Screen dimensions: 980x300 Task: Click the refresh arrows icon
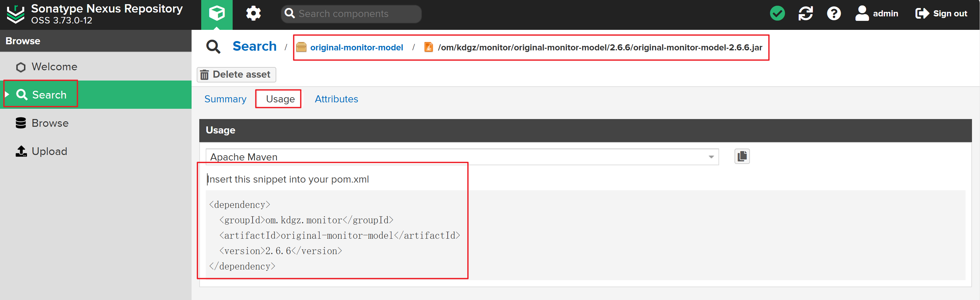tap(805, 13)
